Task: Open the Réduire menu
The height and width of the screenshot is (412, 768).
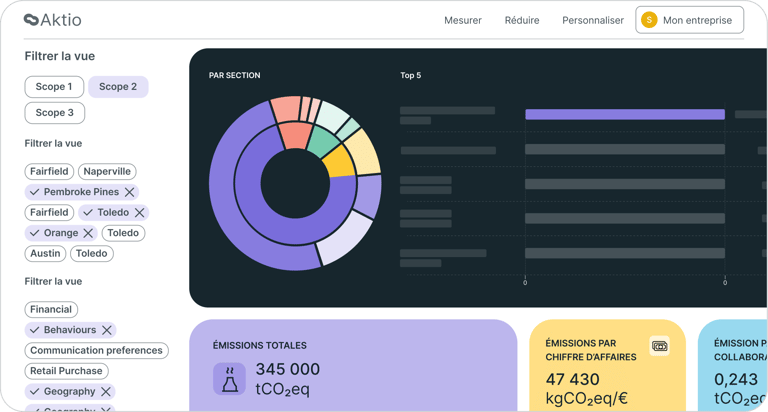Action: click(x=522, y=21)
